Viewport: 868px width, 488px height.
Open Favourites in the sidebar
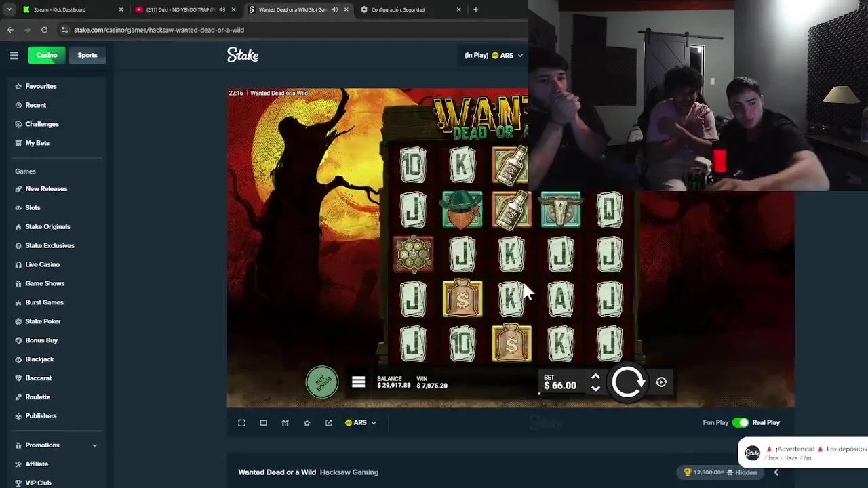[x=41, y=86]
